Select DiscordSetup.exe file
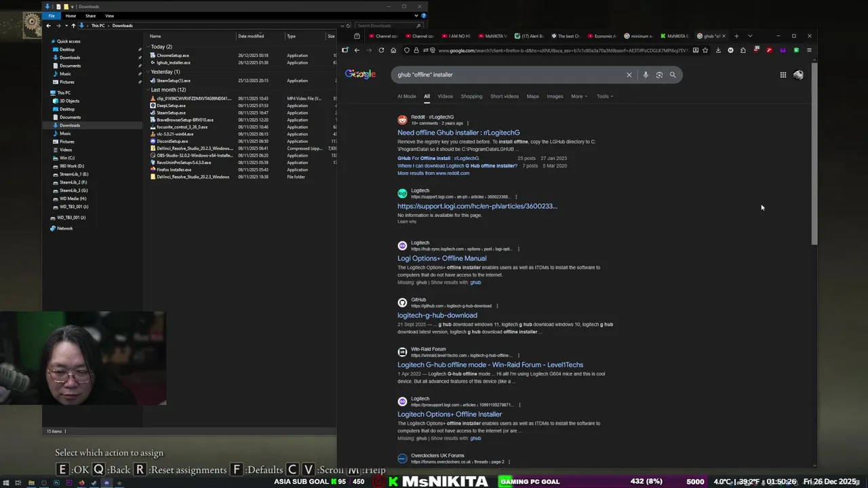Image resolution: width=868 pixels, height=488 pixels. [x=172, y=142]
